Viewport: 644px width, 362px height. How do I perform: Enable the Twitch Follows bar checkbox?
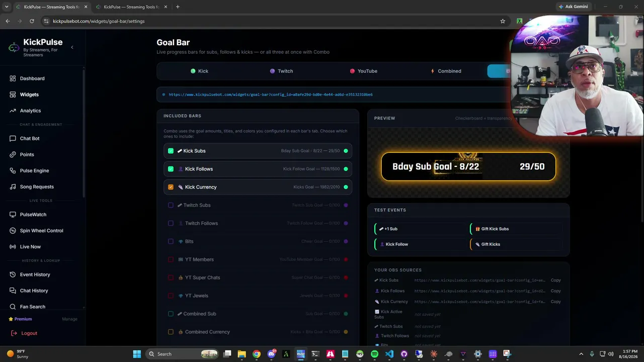click(171, 223)
